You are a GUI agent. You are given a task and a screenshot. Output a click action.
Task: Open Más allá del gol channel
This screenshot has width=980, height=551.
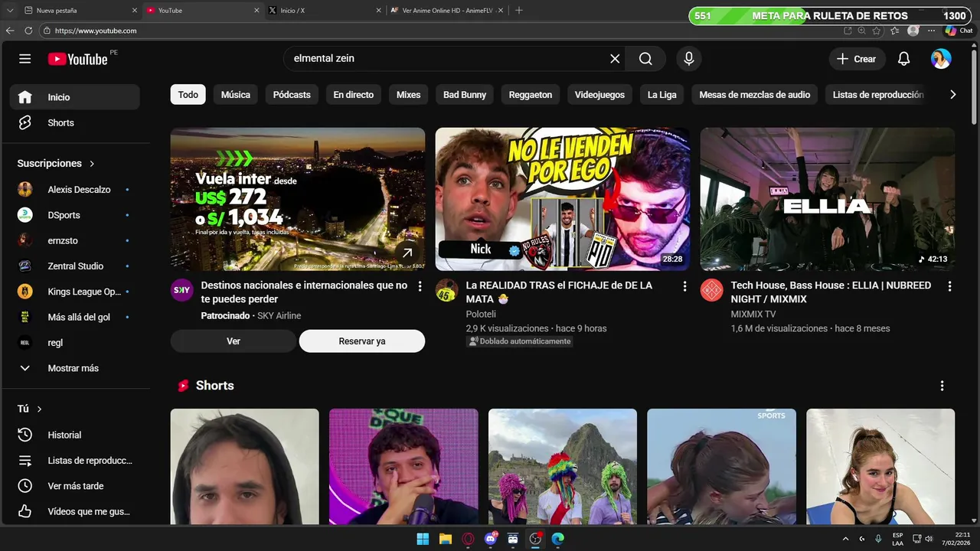coord(74,317)
